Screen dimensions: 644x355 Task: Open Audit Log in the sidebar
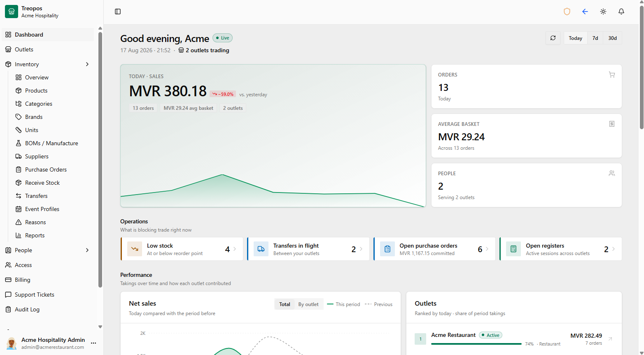click(48, 309)
